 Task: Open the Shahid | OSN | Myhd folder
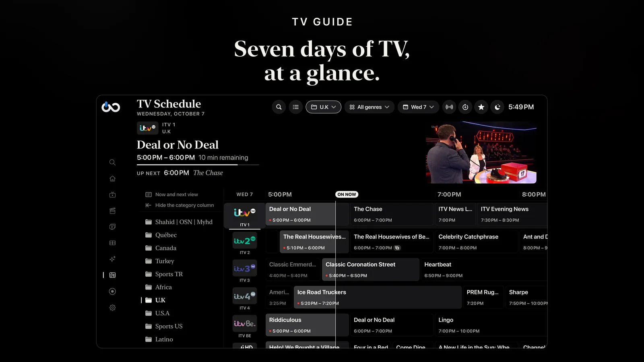click(179, 222)
